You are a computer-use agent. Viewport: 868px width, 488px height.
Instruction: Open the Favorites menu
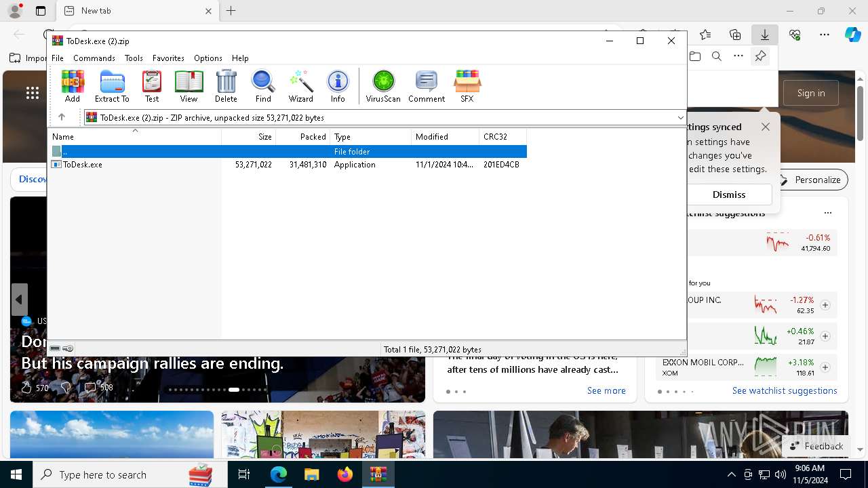[168, 58]
